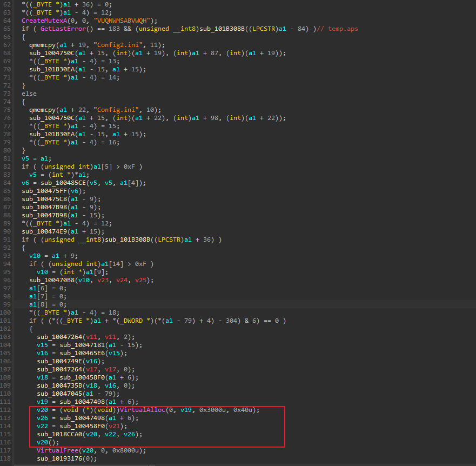Select the "Config2.ini" string literal
The width and height of the screenshot is (476, 466).
118,45
